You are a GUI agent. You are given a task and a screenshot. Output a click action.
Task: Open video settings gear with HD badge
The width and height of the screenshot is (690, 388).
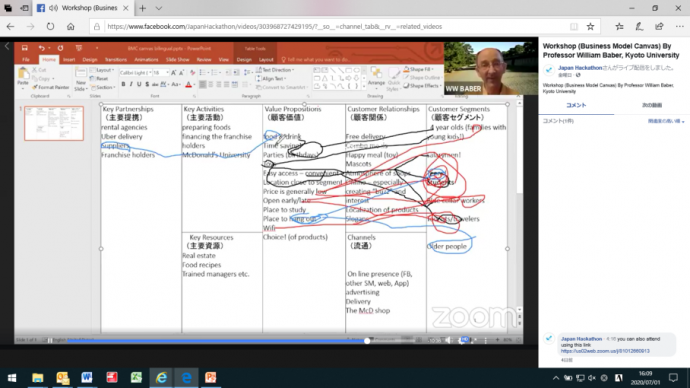pos(463,340)
